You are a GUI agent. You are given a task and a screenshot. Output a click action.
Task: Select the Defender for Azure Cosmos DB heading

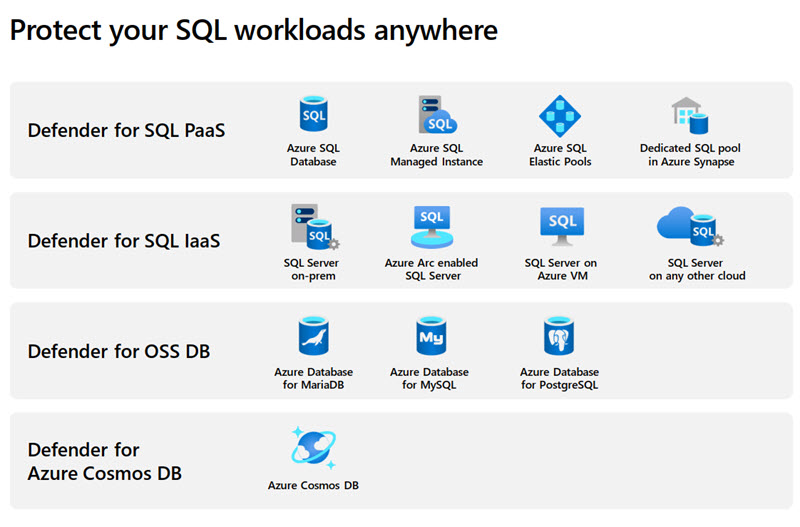105,461
